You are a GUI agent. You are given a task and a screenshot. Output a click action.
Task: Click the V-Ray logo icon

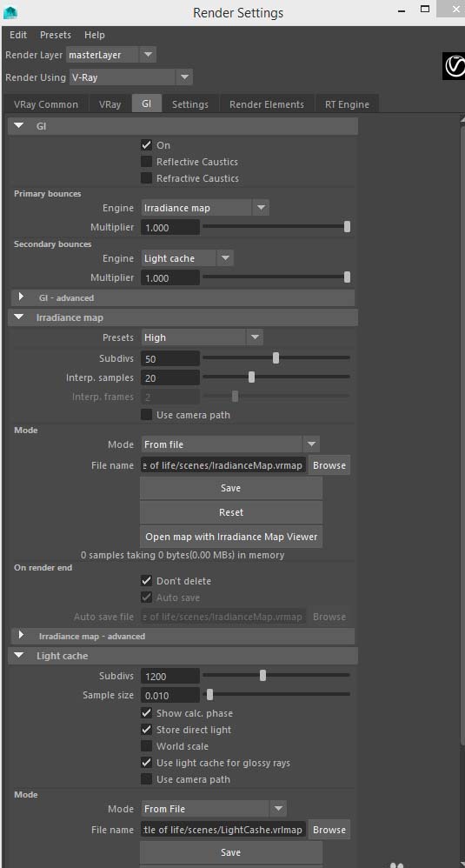click(454, 66)
